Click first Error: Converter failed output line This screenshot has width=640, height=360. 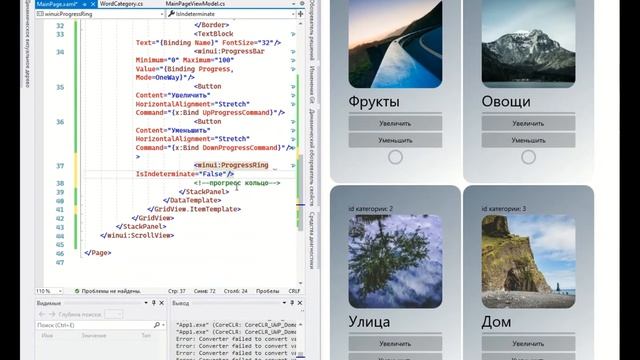[x=237, y=339]
